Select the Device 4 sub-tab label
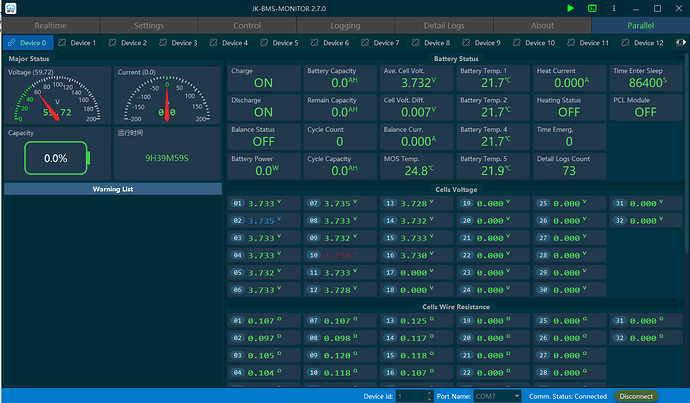The height and width of the screenshot is (403, 690). coord(235,43)
